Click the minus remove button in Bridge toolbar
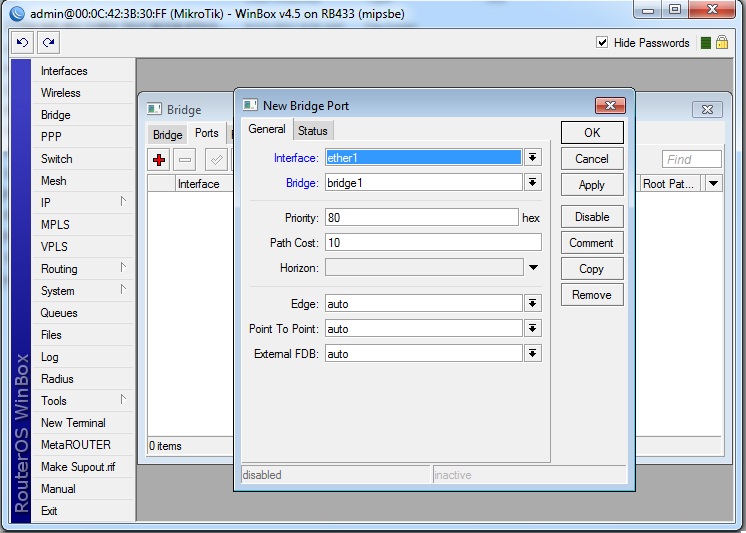The image size is (746, 533). click(185, 160)
